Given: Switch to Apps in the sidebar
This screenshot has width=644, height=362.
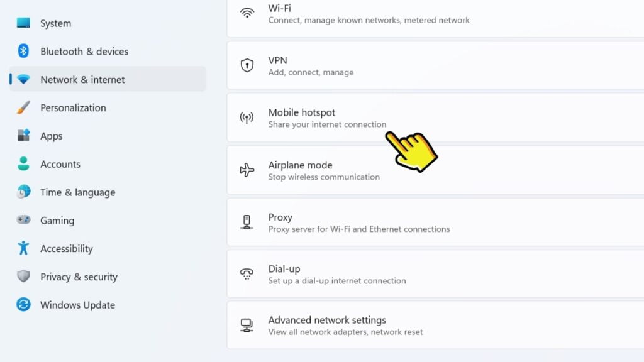Looking at the screenshot, I should [x=51, y=136].
